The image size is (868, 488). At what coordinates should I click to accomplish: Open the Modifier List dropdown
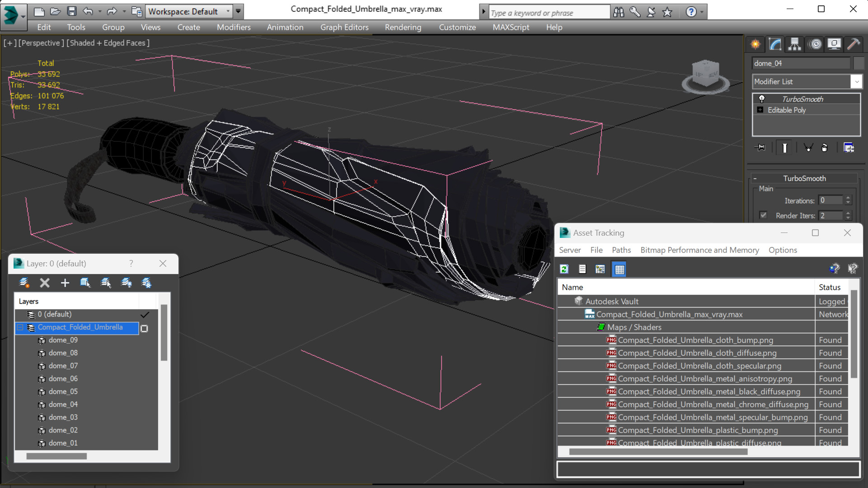[x=856, y=82]
